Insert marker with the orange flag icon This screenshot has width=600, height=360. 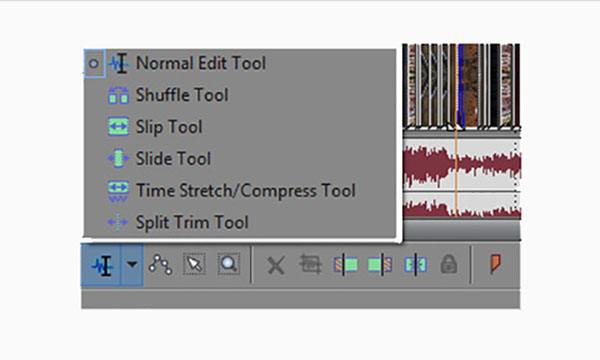(495, 264)
